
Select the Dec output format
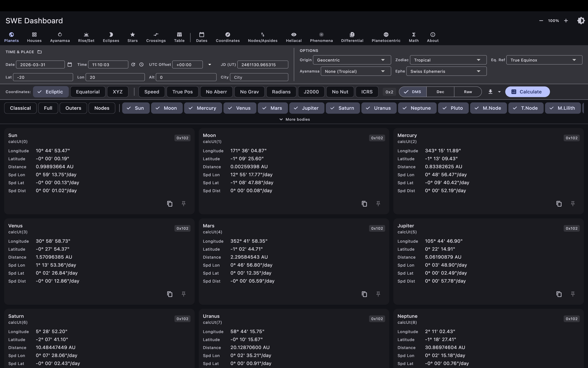[x=440, y=92]
